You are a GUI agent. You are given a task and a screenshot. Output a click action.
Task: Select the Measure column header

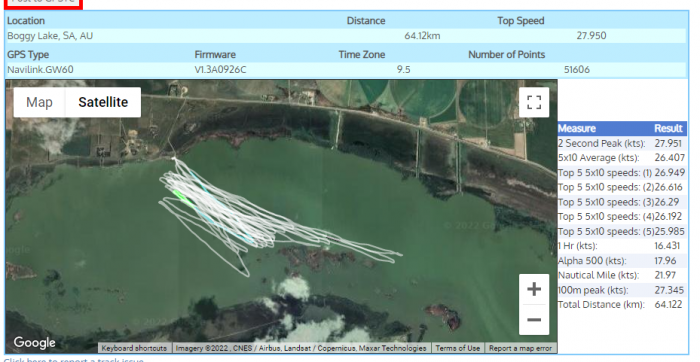(577, 129)
